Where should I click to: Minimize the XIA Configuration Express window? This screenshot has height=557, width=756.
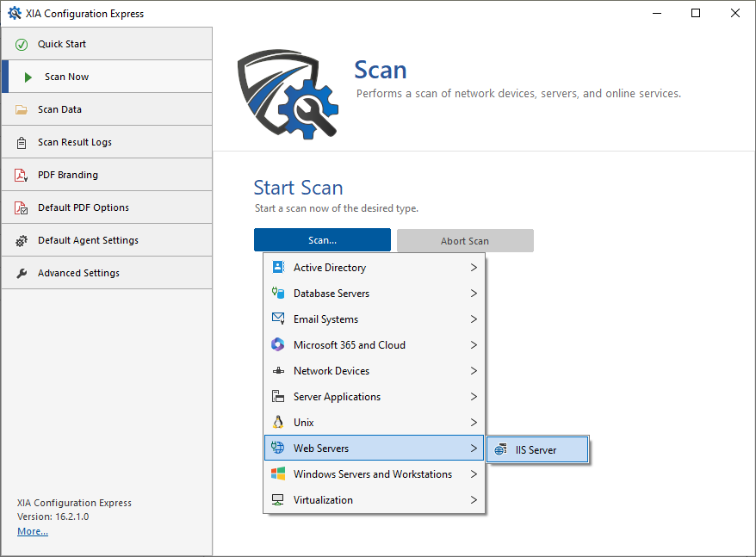pos(657,13)
